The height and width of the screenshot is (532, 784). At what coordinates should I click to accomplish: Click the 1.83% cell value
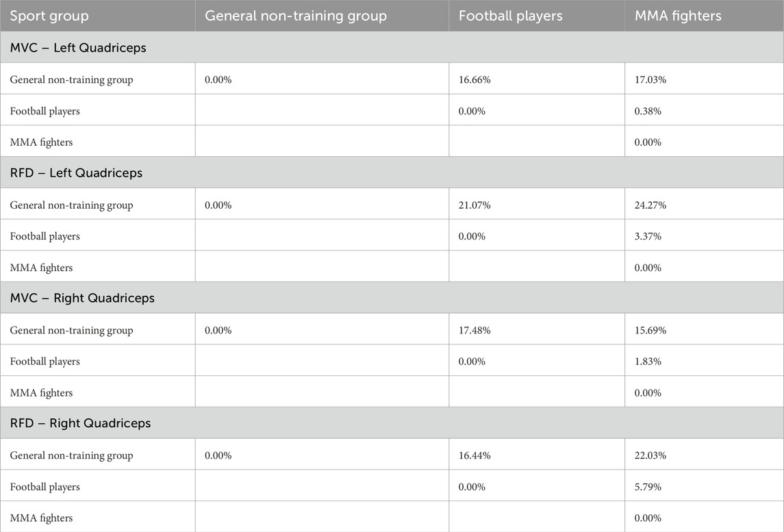[x=648, y=361]
